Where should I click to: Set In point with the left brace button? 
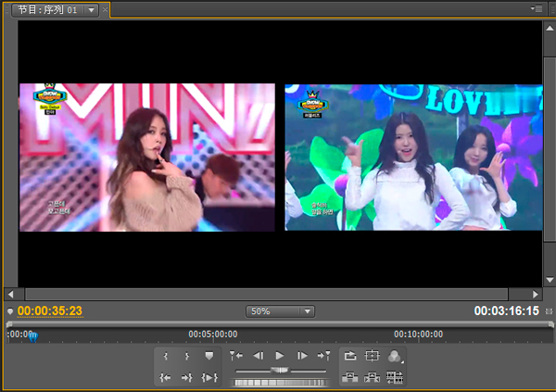(x=165, y=356)
